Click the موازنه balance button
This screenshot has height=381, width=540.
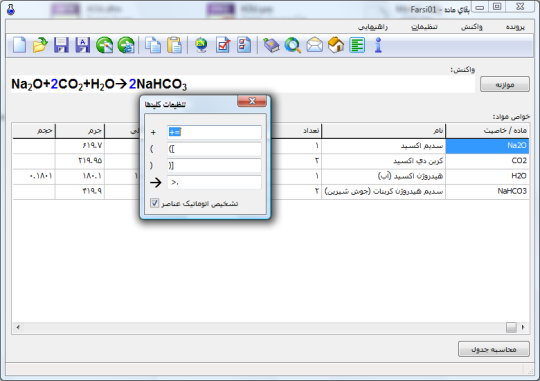[x=505, y=84]
